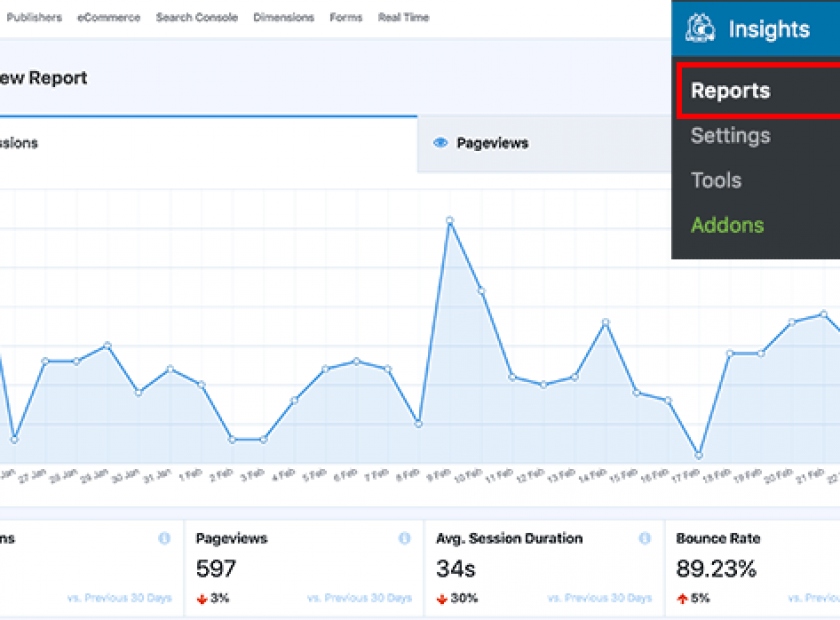The image size is (840, 620).
Task: Click the MonsterInsights logo icon
Action: click(700, 29)
